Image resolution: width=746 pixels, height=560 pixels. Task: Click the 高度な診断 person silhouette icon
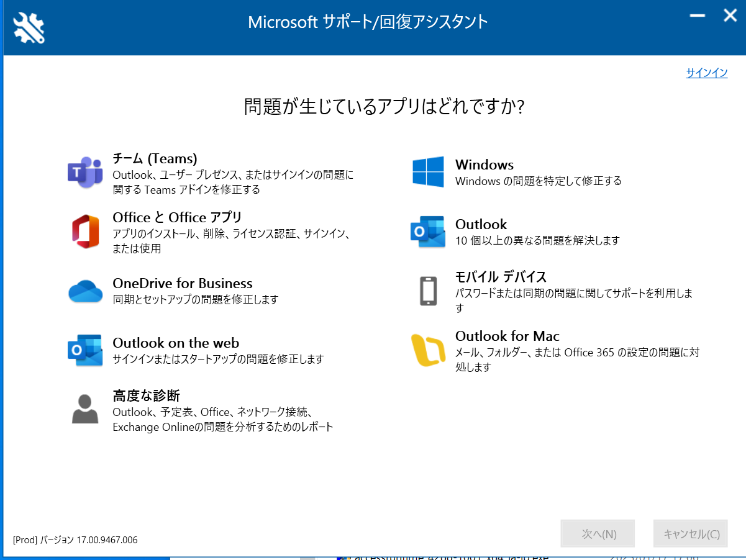[x=85, y=409]
